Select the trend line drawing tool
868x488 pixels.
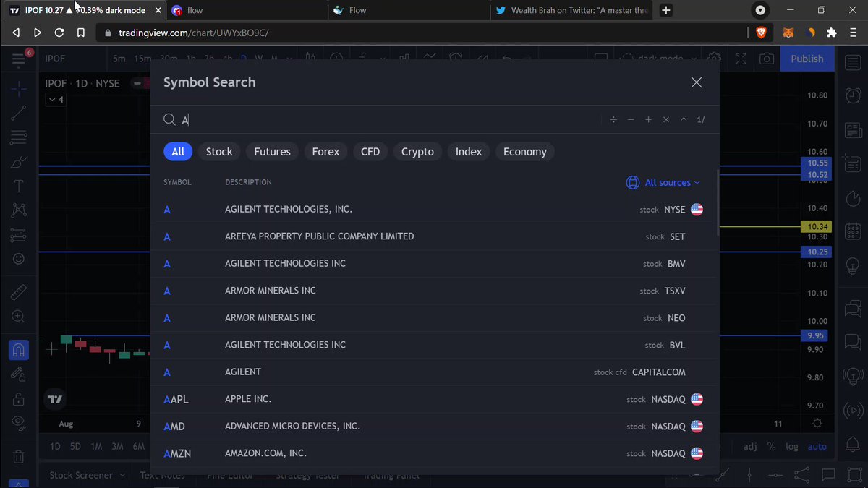(x=19, y=112)
